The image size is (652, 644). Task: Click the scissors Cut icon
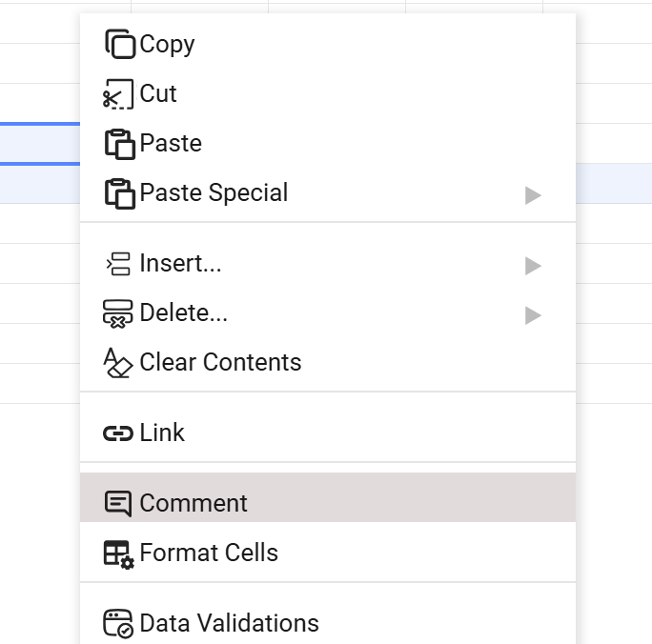pos(118,94)
